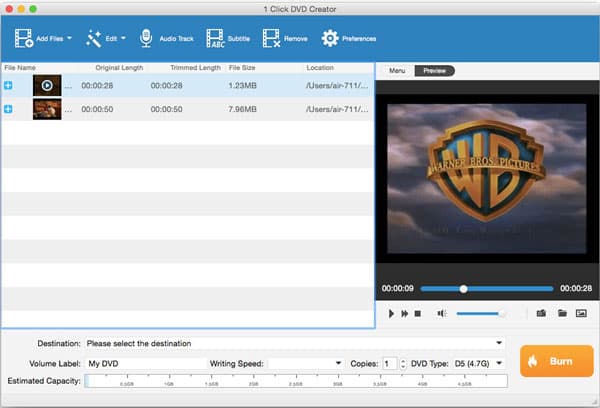
Task: Click the Trimmed Length column header
Action: [x=195, y=68]
